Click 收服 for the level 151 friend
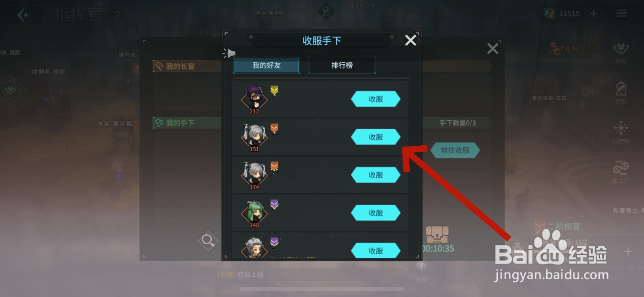The width and height of the screenshot is (644, 297). (376, 137)
